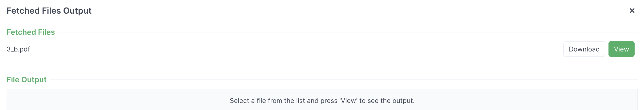
Task: Click the divider line beside Fetched Files heading
Action: coord(348,32)
